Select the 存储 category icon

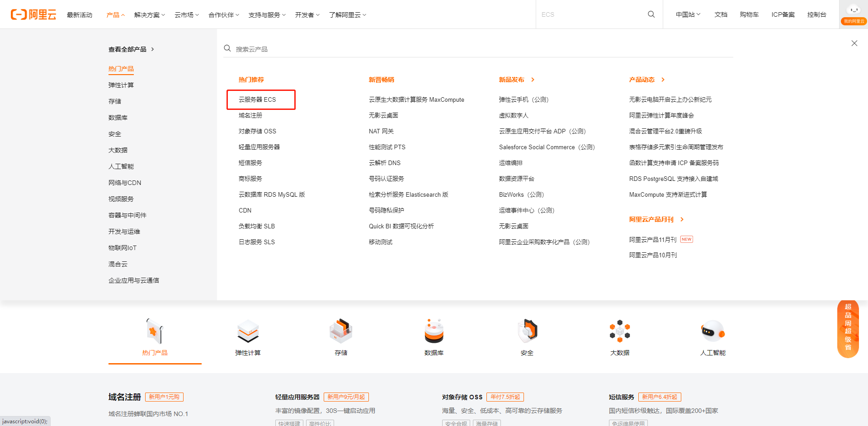(341, 331)
